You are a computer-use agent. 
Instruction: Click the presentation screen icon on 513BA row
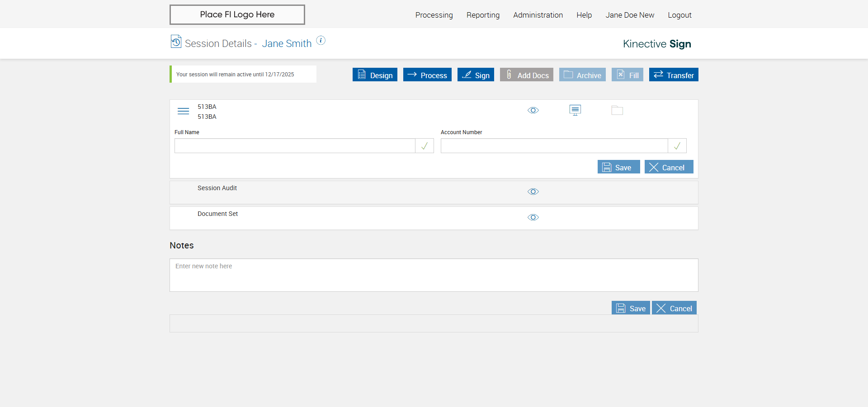pos(575,110)
